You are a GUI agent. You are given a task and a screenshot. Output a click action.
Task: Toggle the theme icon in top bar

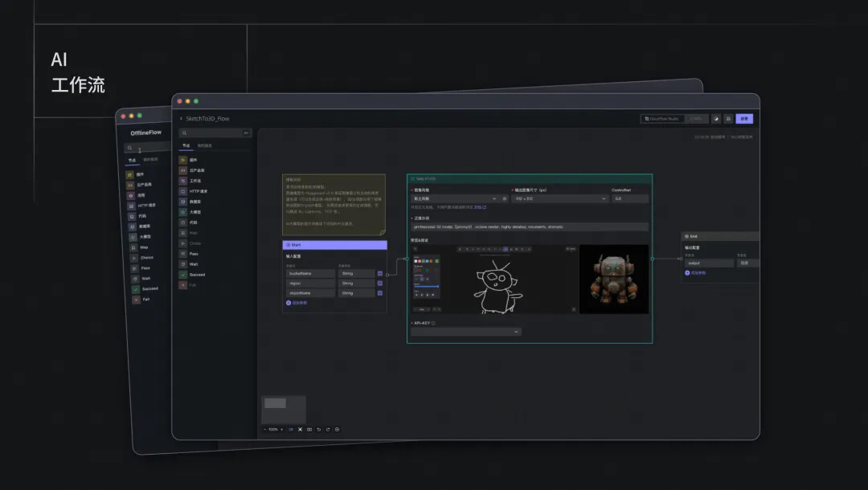click(x=716, y=119)
